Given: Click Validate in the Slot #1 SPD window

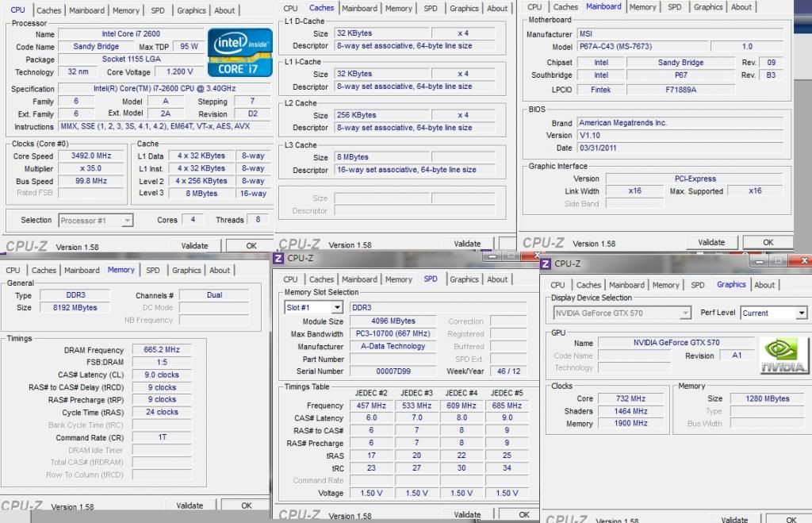Looking at the screenshot, I should 467,515.
